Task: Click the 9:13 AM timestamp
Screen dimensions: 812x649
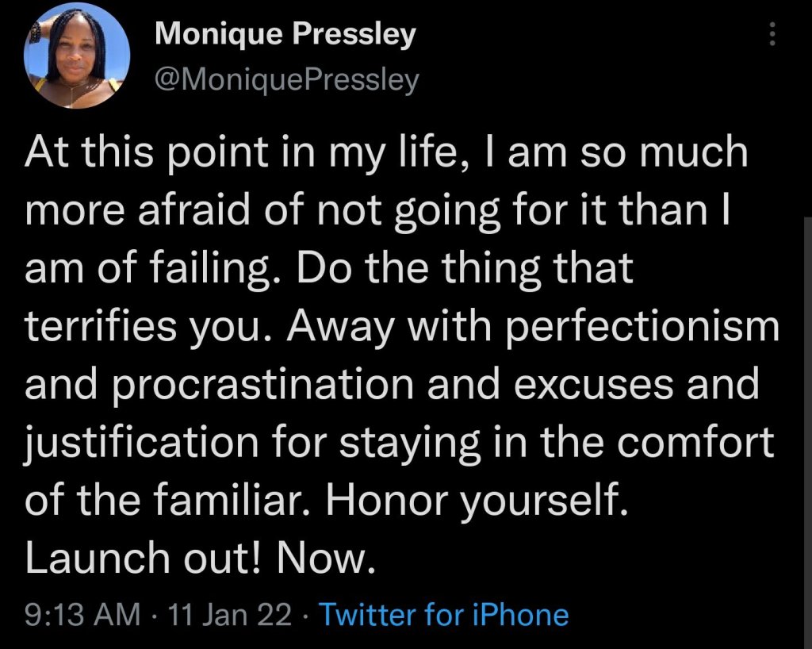Action: pyautogui.click(x=82, y=615)
